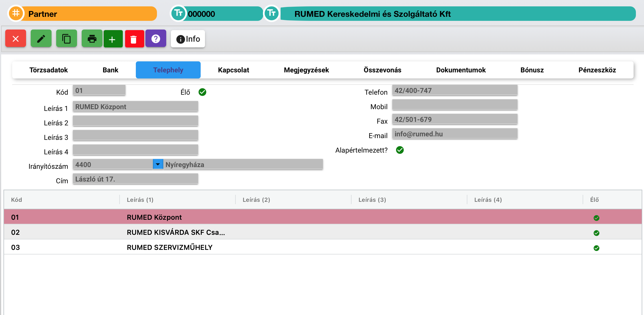Select the RUMED Központ row

pos(323,217)
